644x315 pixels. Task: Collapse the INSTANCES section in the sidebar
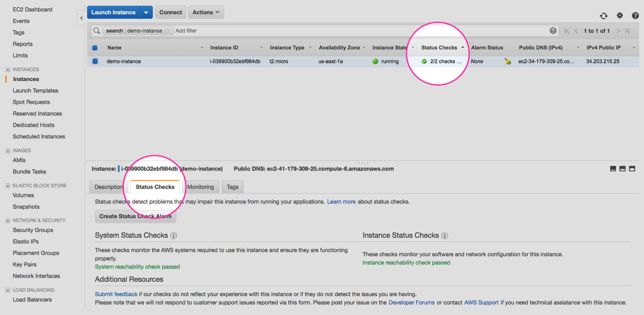pyautogui.click(x=7, y=69)
